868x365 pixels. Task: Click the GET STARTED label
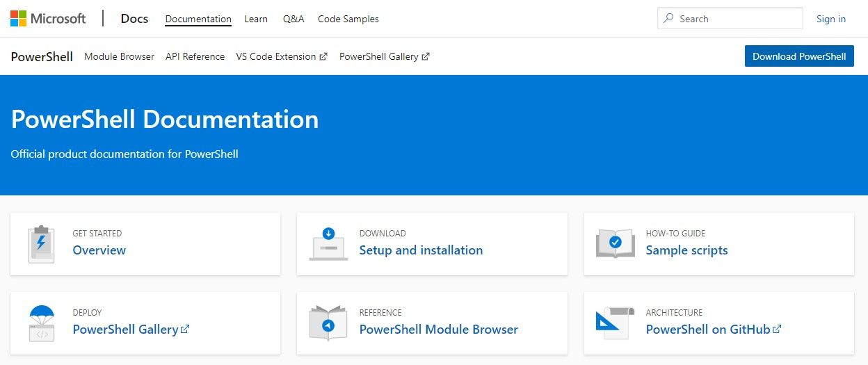97,234
